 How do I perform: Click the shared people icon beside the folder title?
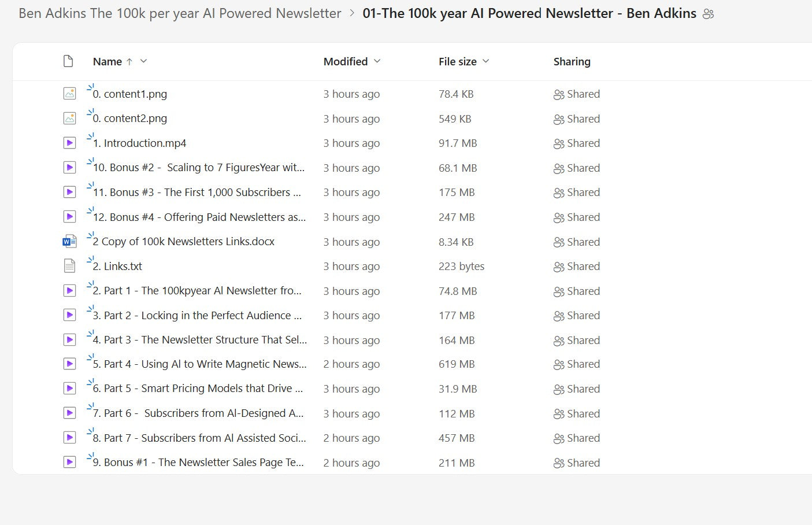708,14
